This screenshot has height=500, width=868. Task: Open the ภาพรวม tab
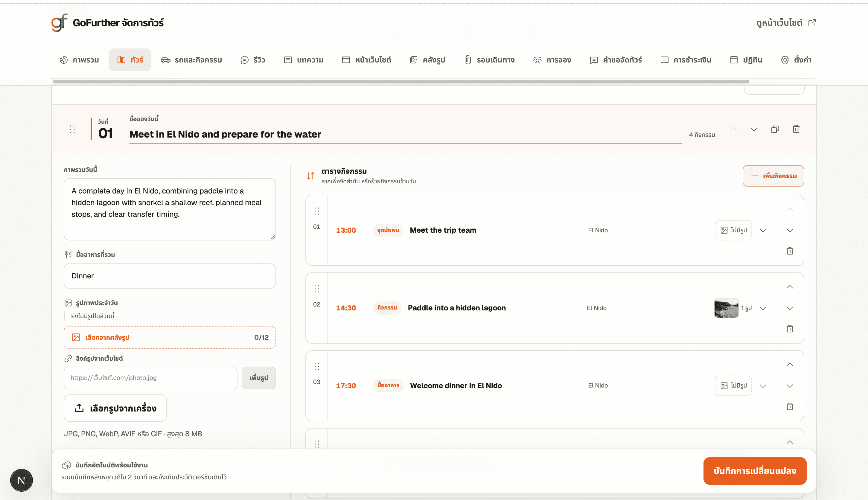pyautogui.click(x=79, y=60)
